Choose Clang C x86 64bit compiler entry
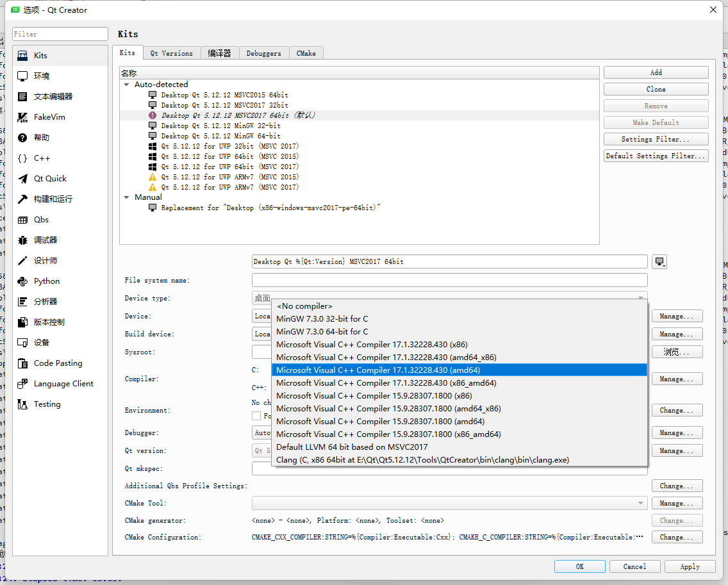 [x=459, y=460]
